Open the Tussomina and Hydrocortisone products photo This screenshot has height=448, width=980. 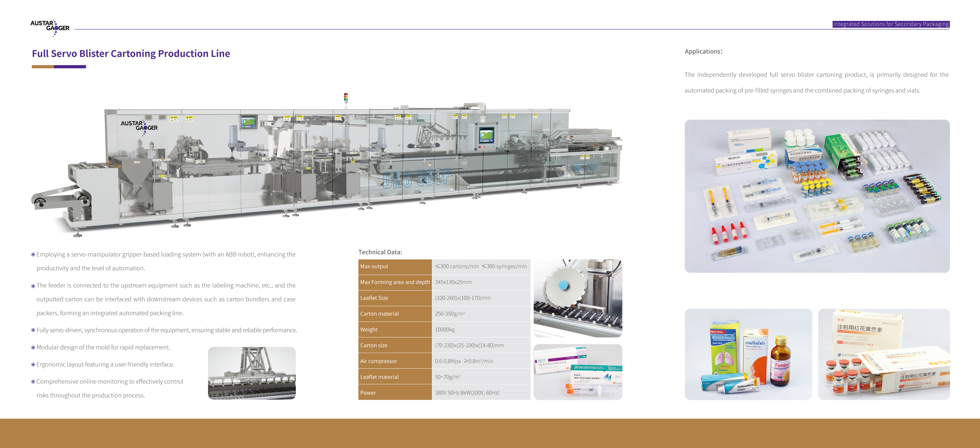[748, 354]
